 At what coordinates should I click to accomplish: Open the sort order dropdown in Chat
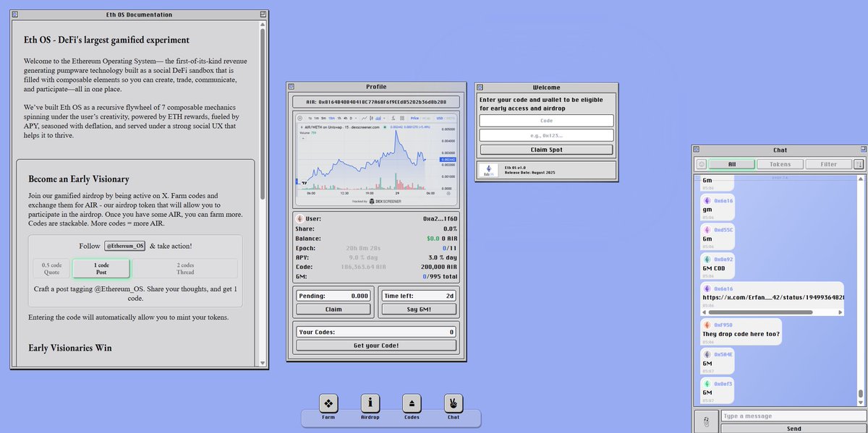coord(859,163)
